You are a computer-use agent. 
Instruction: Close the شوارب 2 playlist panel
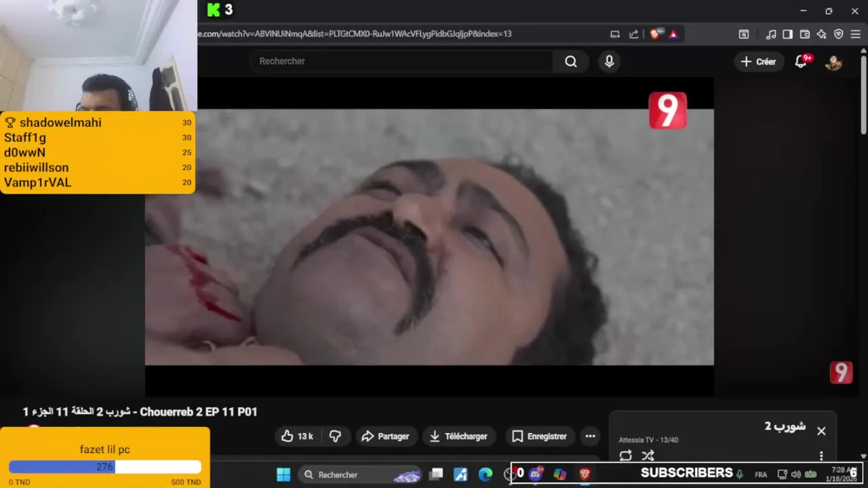(821, 431)
